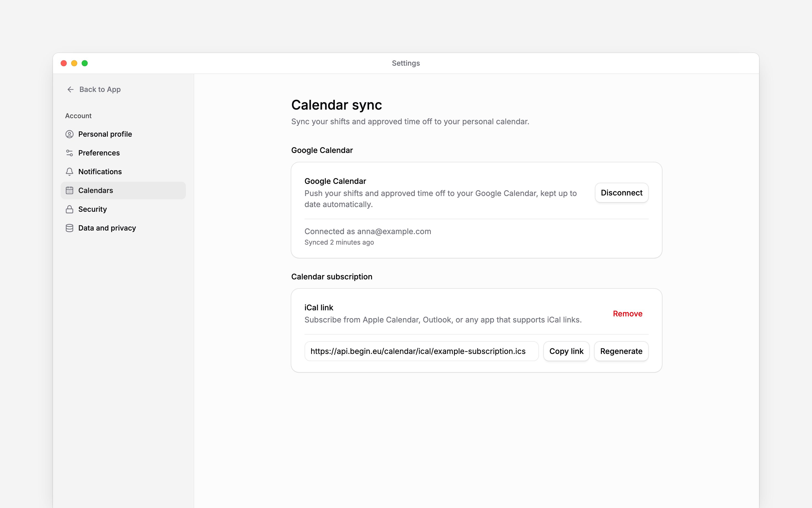Image resolution: width=812 pixels, height=508 pixels.
Task: Go to Notifications settings
Action: [x=123, y=172]
